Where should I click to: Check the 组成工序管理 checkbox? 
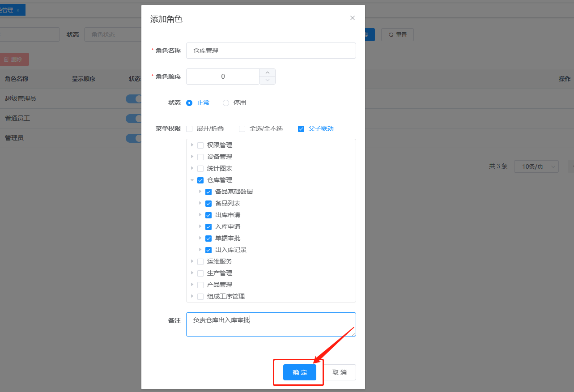(x=200, y=297)
